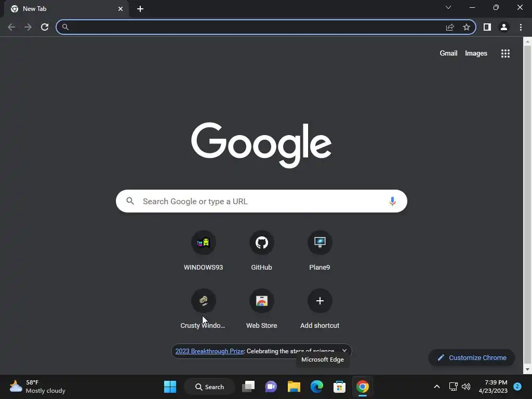The height and width of the screenshot is (399, 532).
Task: Open the taskbar Search box
Action: point(209,387)
